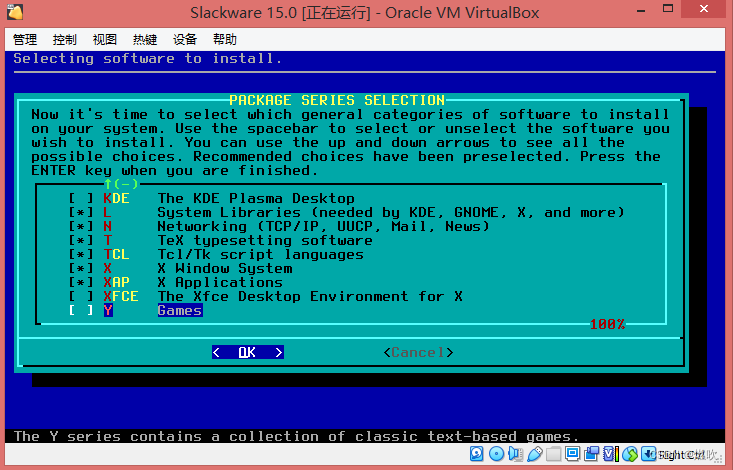Image resolution: width=733 pixels, height=470 pixels.
Task: Select the 'The KDE Plasma Desktop' description
Action: point(256,198)
